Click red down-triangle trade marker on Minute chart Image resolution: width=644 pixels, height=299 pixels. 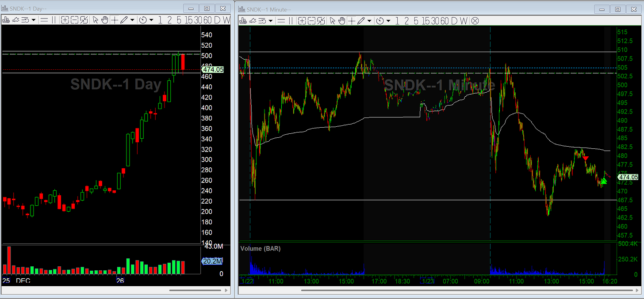click(x=585, y=158)
